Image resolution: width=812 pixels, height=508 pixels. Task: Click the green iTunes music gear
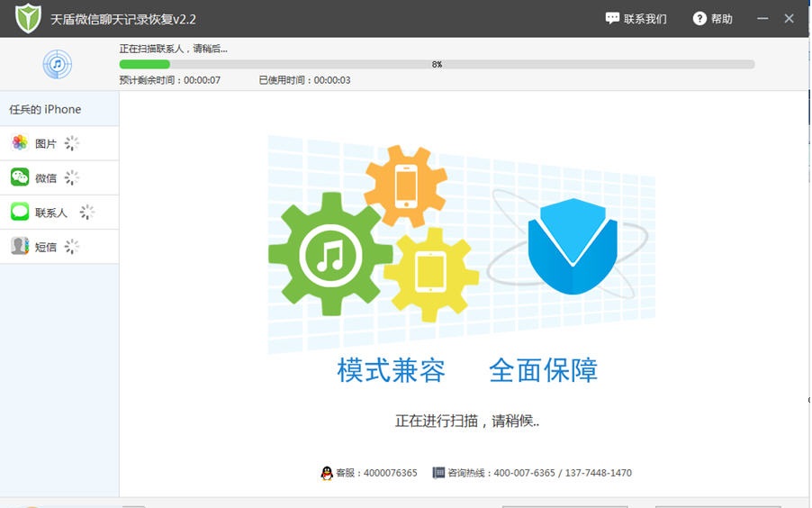(x=329, y=255)
